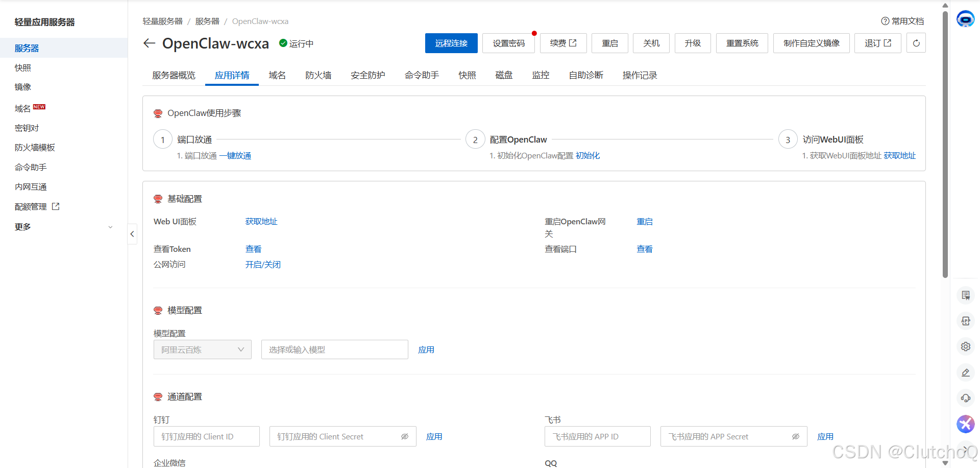The width and height of the screenshot is (980, 468).
Task: Toggle DingTalk Client Secret visibility eye
Action: [405, 436]
